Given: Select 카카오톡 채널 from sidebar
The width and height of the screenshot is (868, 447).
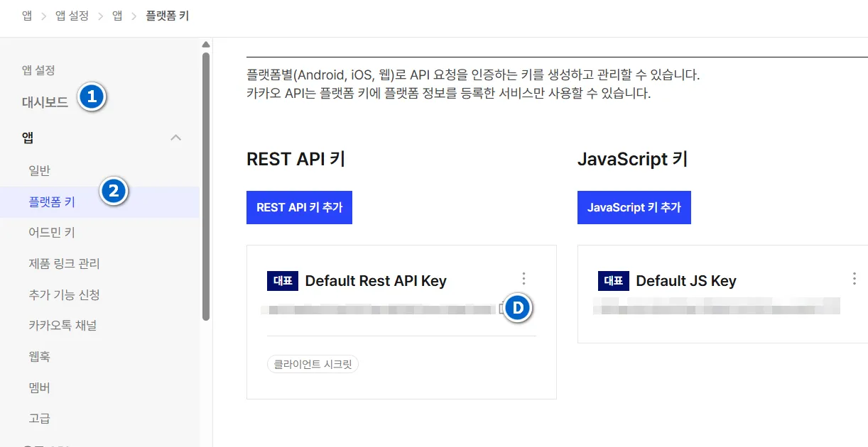Looking at the screenshot, I should 63,326.
